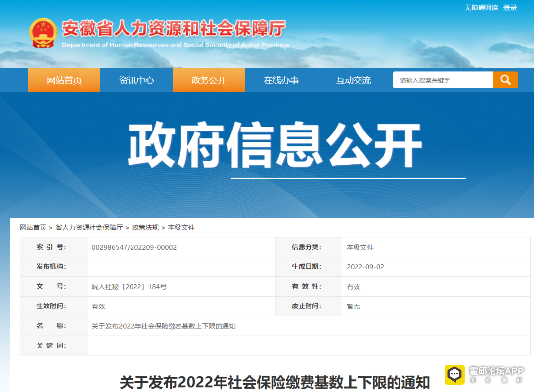Click the 暂无 value beside 废止时间
534x392 pixels.
click(x=353, y=306)
